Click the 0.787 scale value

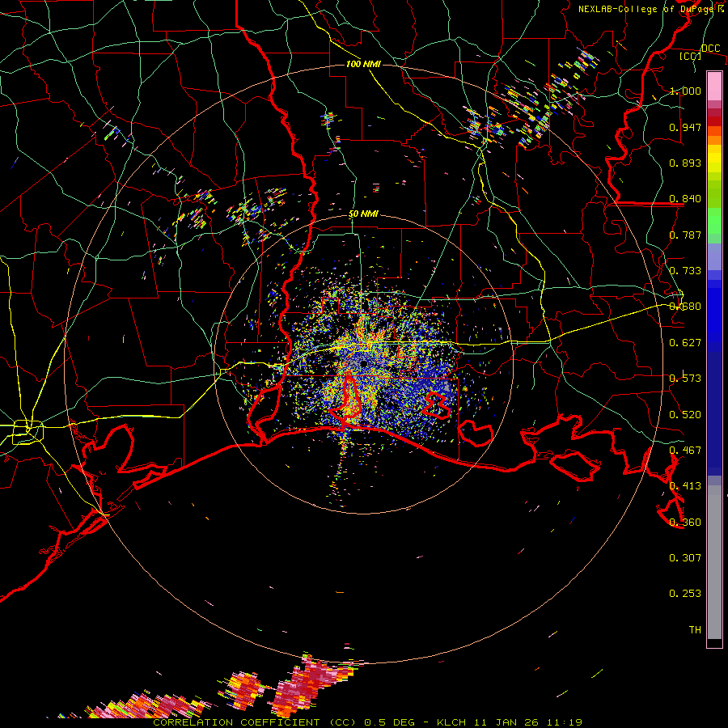coord(685,235)
